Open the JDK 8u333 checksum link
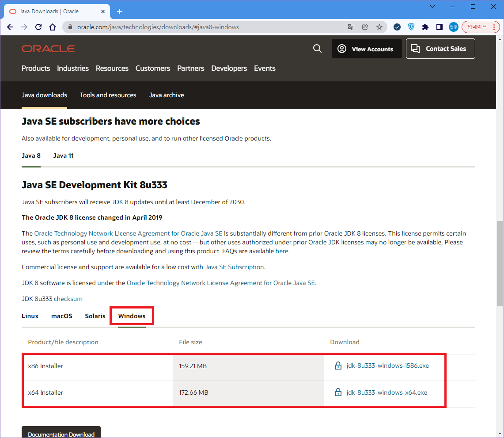 (x=68, y=299)
